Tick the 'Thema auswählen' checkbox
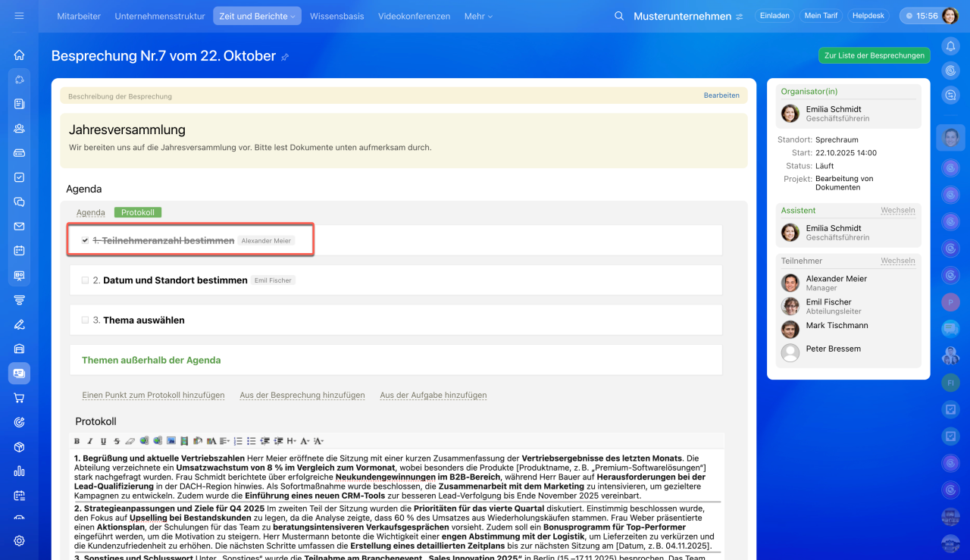This screenshot has width=970, height=560. pyautogui.click(x=86, y=321)
